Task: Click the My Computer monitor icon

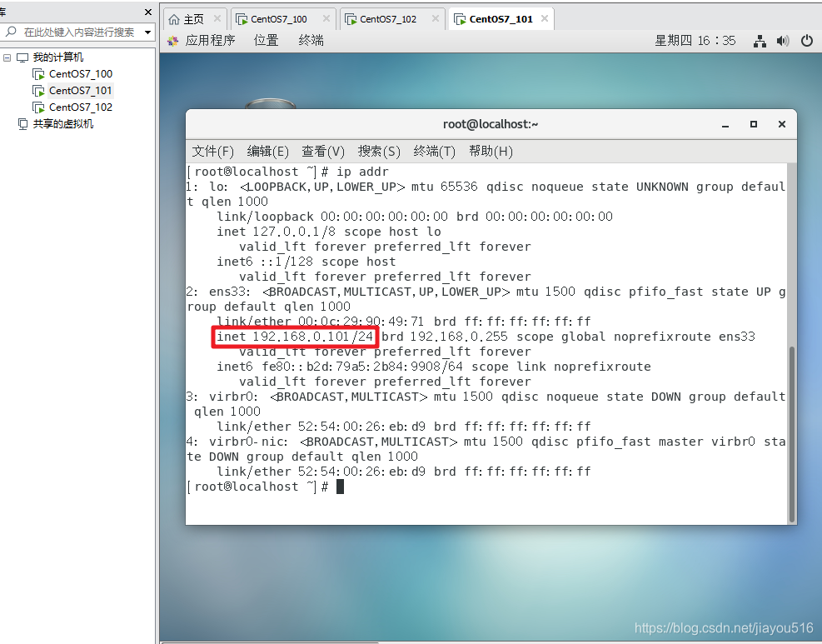Action: (x=22, y=57)
